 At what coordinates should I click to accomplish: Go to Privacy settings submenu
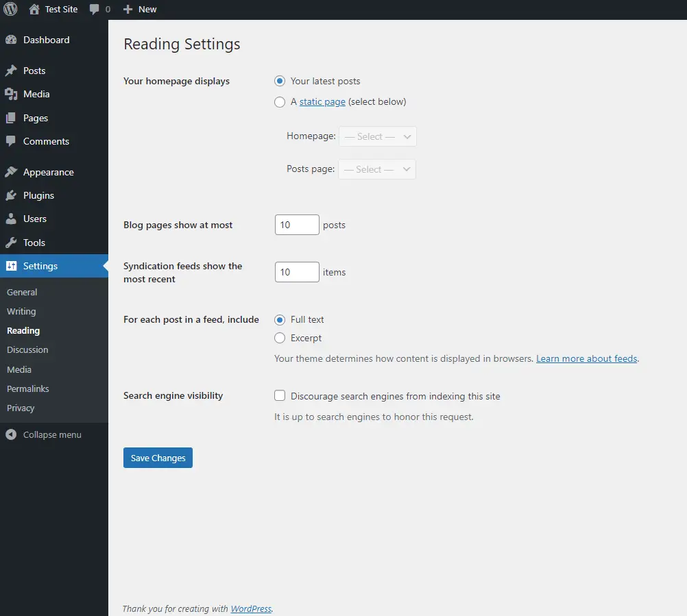coord(21,408)
